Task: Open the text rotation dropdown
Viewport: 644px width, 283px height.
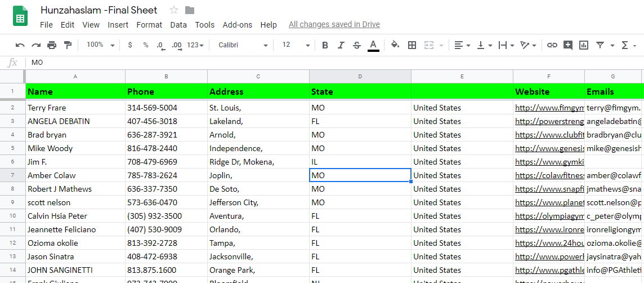Action: point(528,45)
